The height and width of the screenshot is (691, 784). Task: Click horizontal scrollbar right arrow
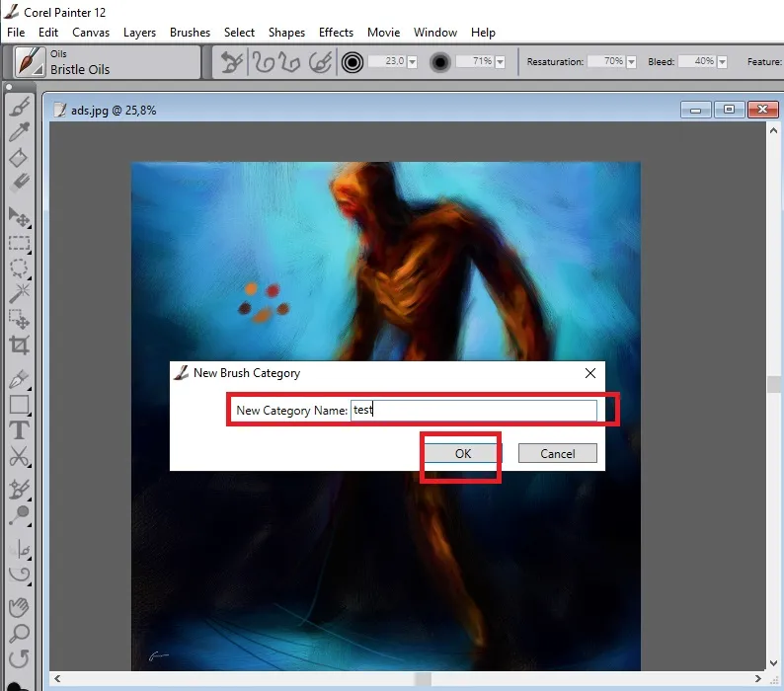tap(758, 678)
